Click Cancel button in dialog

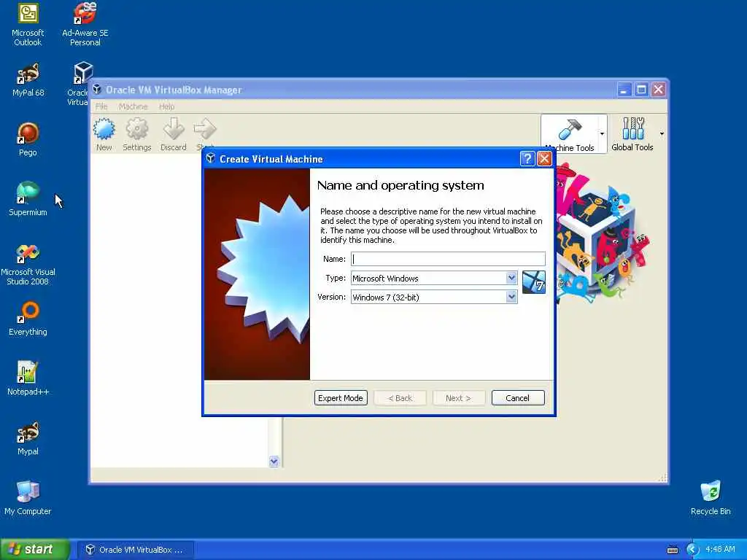[518, 398]
